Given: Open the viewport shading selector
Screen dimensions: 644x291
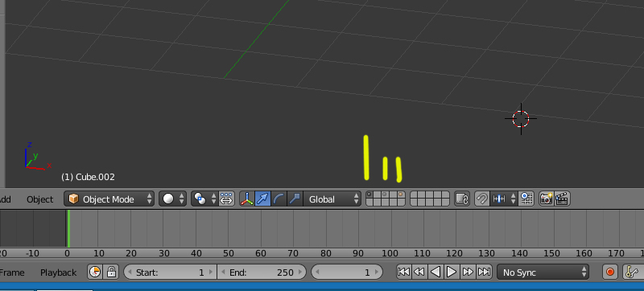Looking at the screenshot, I should [173, 199].
